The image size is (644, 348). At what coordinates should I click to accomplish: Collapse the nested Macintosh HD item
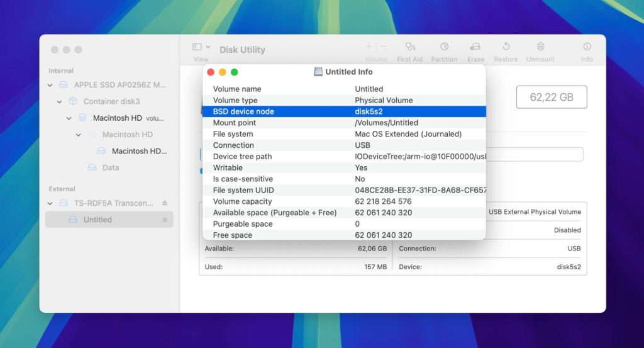(x=79, y=135)
